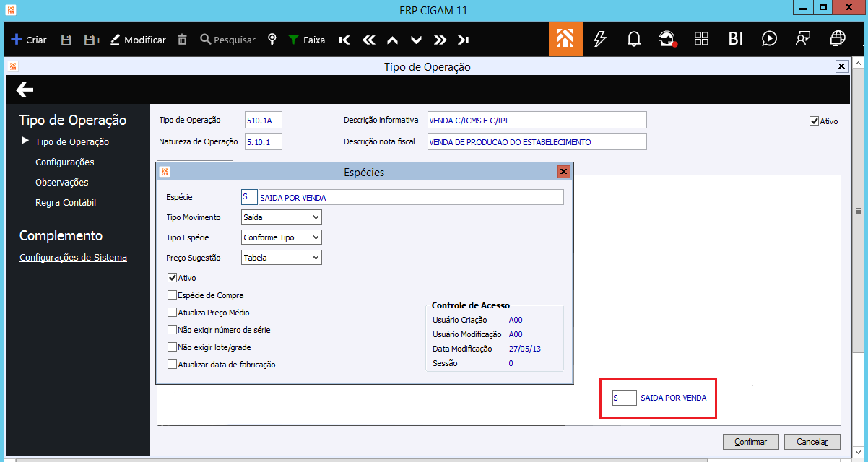Click the support headset icon
This screenshot has width=868, height=462.
point(667,39)
